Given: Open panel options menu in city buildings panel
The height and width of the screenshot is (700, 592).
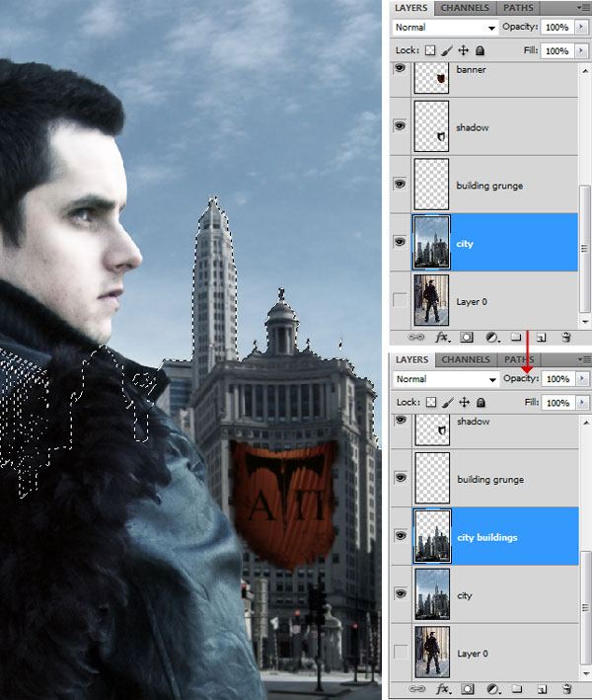Looking at the screenshot, I should point(584,359).
